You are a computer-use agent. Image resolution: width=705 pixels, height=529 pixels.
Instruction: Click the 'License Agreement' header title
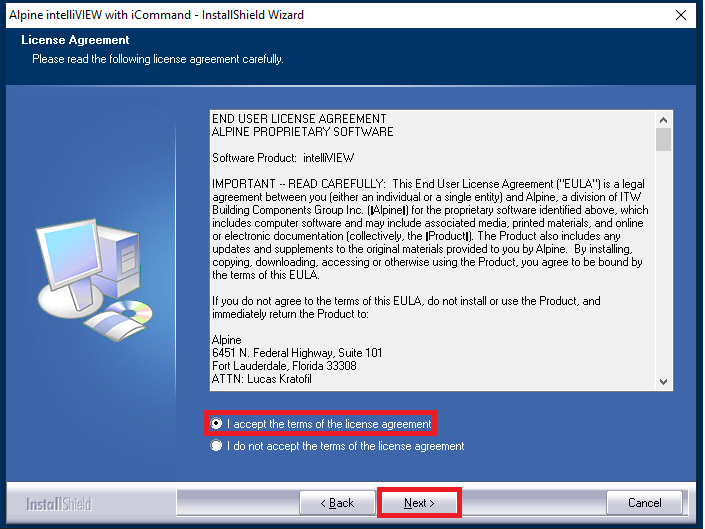(x=75, y=40)
